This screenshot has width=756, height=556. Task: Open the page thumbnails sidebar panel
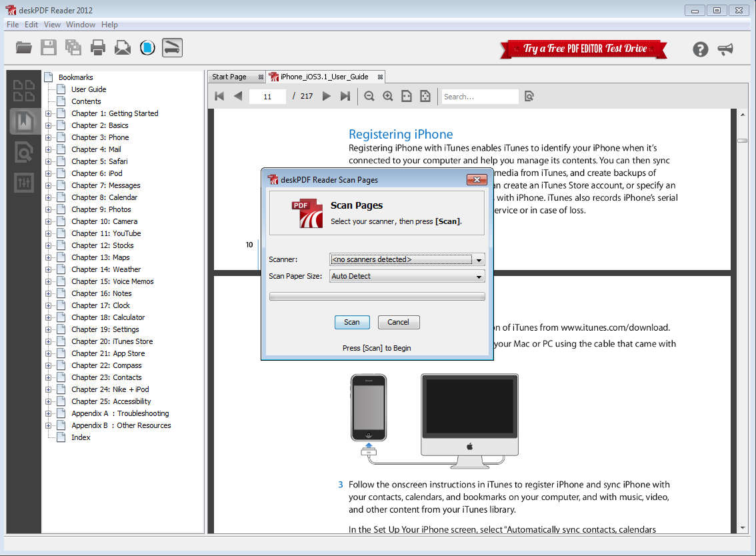tap(24, 91)
